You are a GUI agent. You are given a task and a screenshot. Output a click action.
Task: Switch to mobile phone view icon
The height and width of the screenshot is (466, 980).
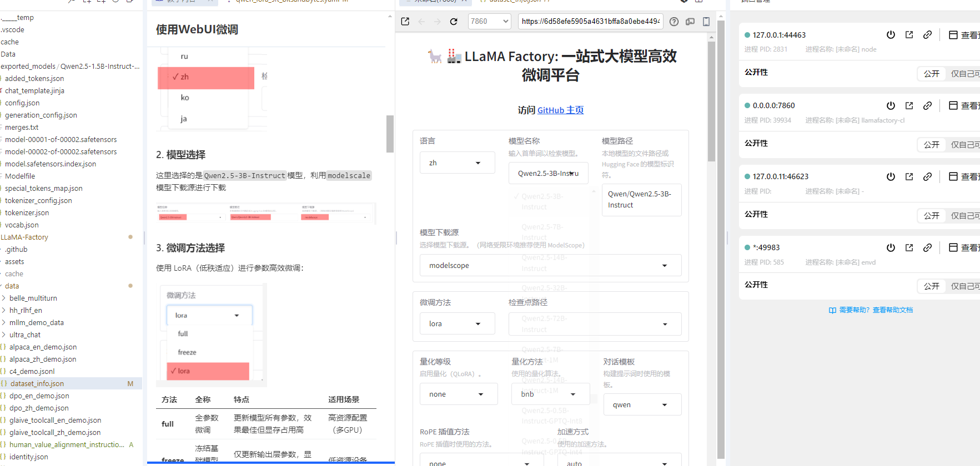706,22
